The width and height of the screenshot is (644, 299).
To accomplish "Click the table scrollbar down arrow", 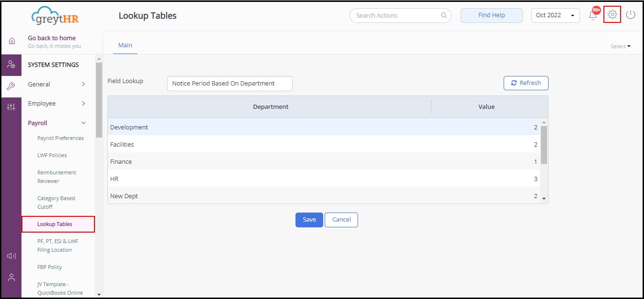I will tap(544, 198).
